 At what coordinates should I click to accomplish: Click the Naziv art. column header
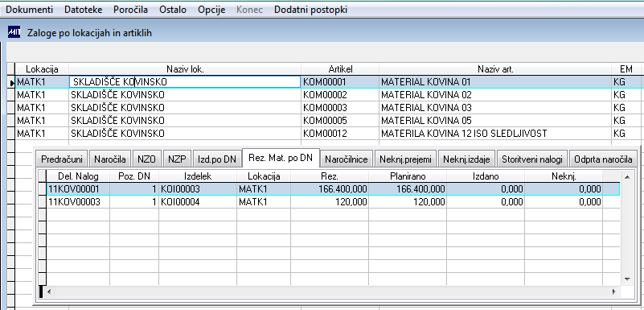(495, 69)
